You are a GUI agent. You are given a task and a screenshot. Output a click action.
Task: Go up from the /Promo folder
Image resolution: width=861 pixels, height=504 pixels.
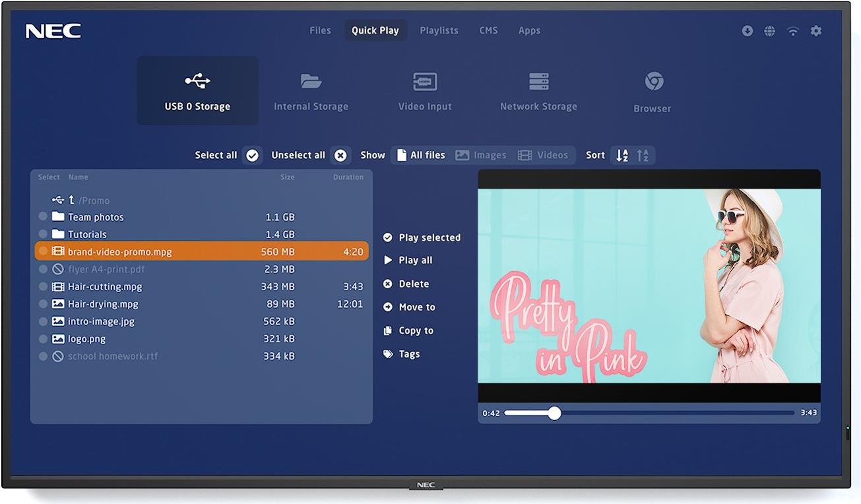click(x=71, y=200)
